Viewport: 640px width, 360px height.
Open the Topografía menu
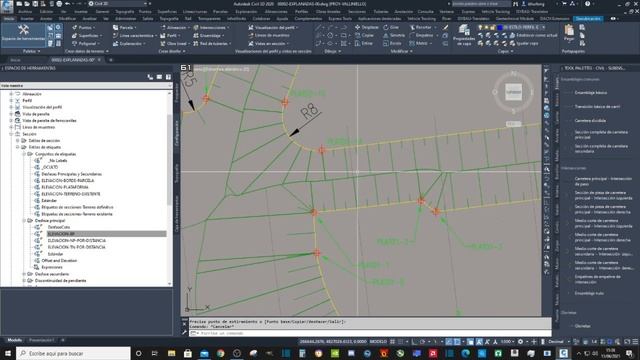124,12
